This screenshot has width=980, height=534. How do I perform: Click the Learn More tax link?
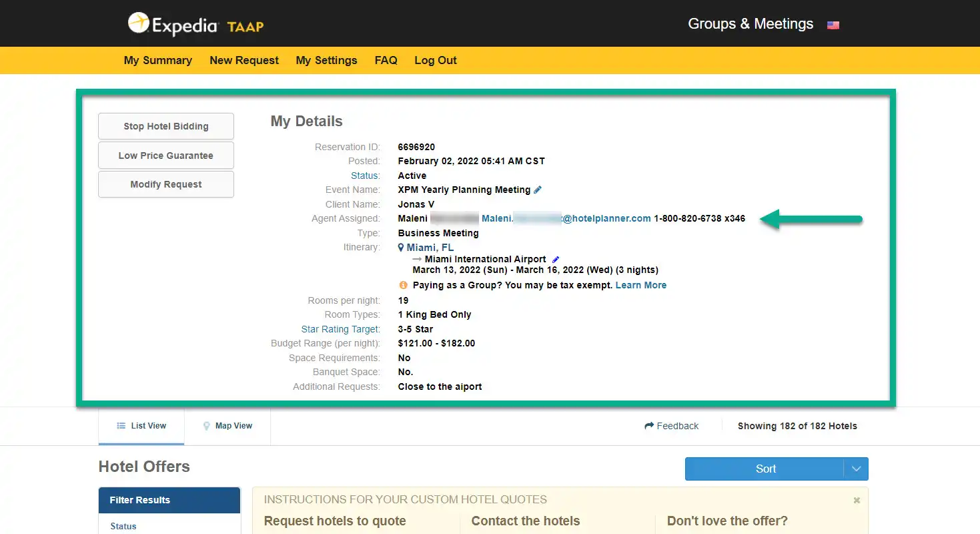coord(641,285)
